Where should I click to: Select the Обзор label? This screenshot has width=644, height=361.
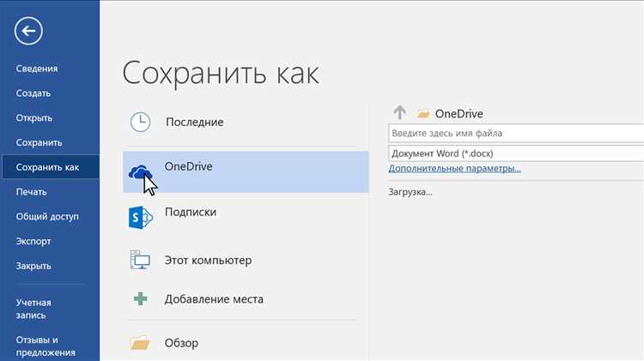[x=181, y=343]
